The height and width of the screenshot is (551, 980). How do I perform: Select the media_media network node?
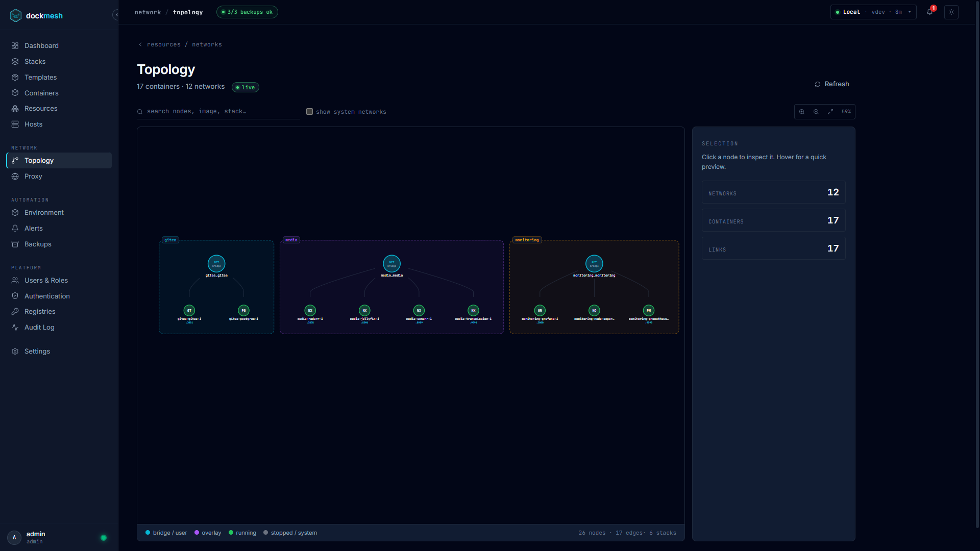(391, 264)
